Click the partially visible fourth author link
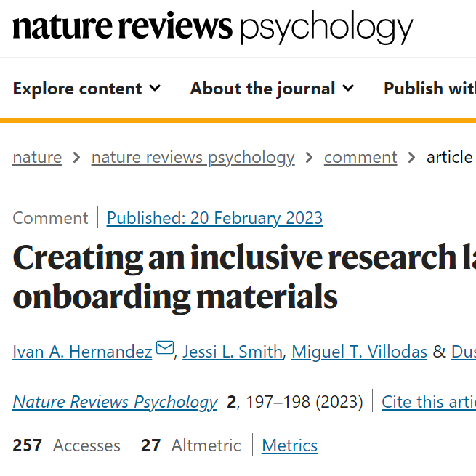 [x=464, y=352]
